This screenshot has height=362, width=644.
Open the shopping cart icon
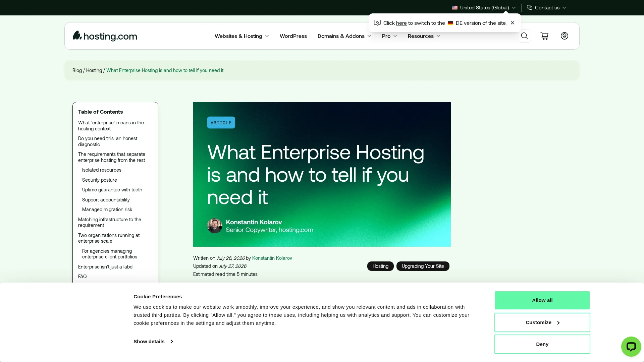544,36
